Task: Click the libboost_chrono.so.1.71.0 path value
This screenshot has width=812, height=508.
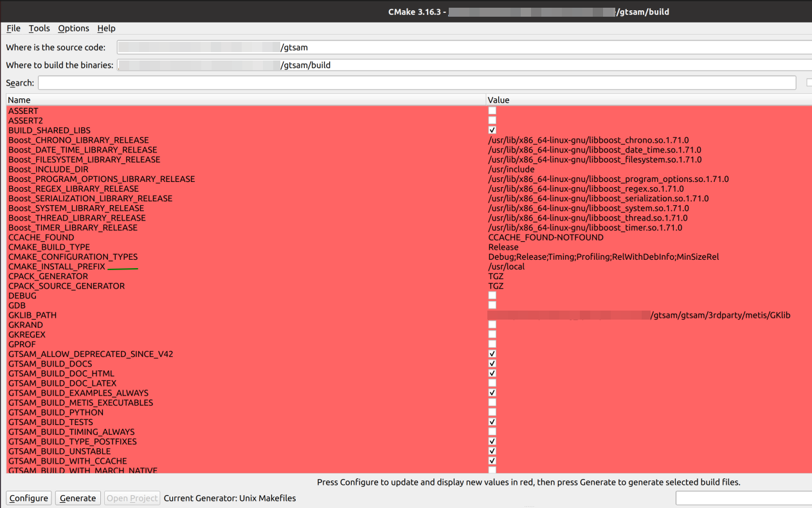Action: click(x=588, y=140)
